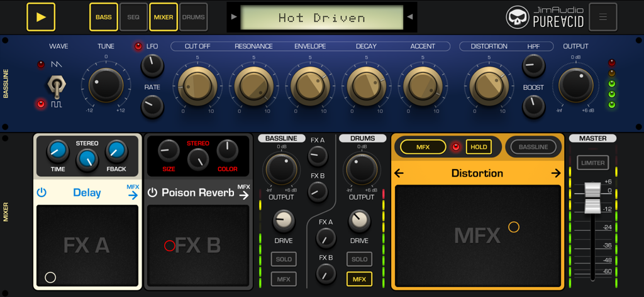
Task: Click the JimAudio PureAcid skull logo
Action: coord(518,17)
